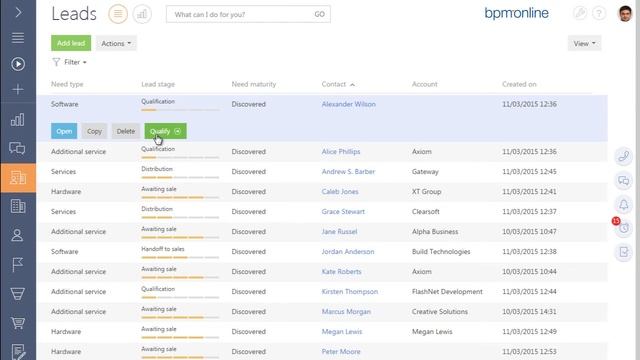Open the Alice Phillips contact link
The height and width of the screenshot is (360, 640).
[x=341, y=151]
